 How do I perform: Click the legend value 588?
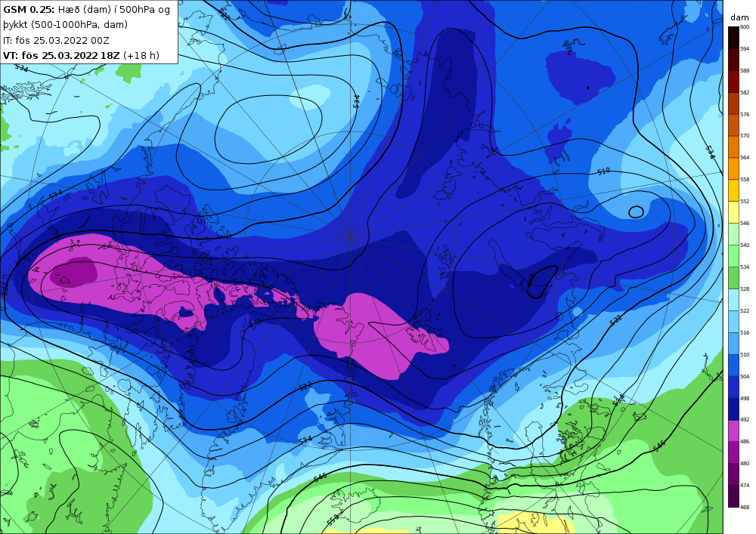[745, 70]
